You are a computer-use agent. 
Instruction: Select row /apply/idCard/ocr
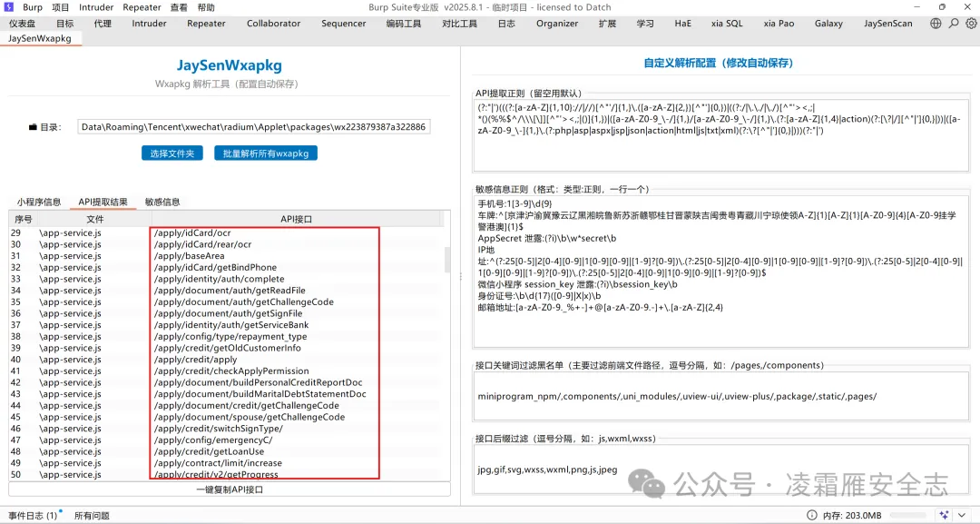226,232
